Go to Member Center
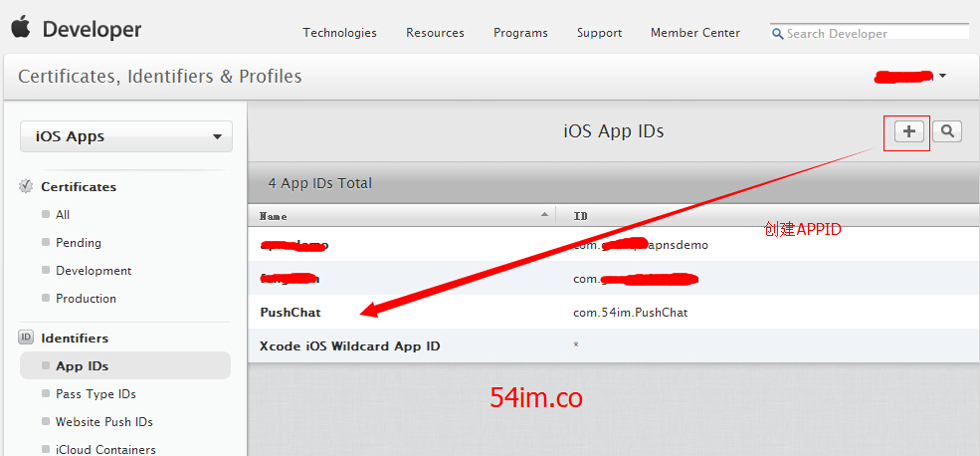Image resolution: width=980 pixels, height=456 pixels. click(x=695, y=33)
